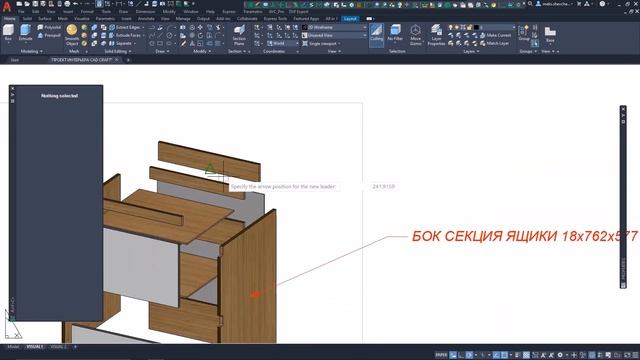This screenshot has height=360, width=640.
Task: Click the Separate solid editing tool
Action: [x=121, y=43]
